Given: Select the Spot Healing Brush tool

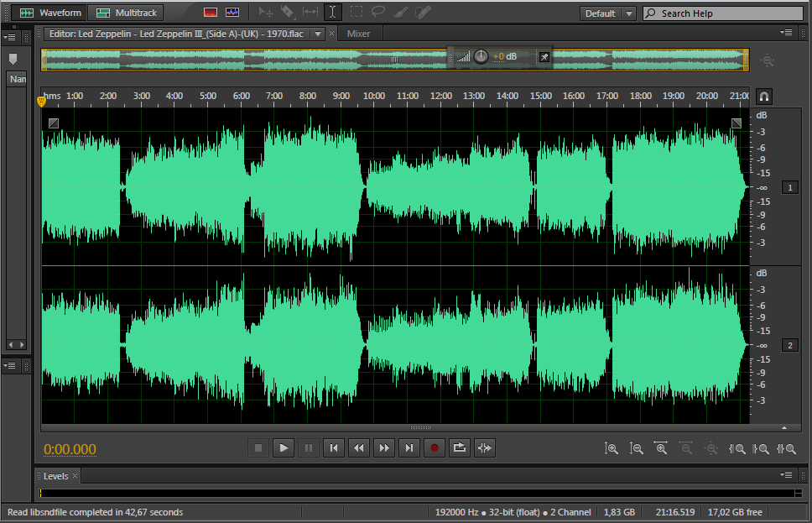Looking at the screenshot, I should pyautogui.click(x=423, y=12).
